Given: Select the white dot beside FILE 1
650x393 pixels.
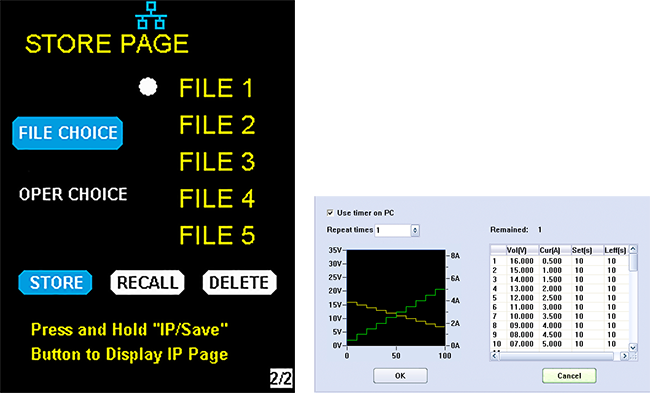Looking at the screenshot, I should 148,87.
